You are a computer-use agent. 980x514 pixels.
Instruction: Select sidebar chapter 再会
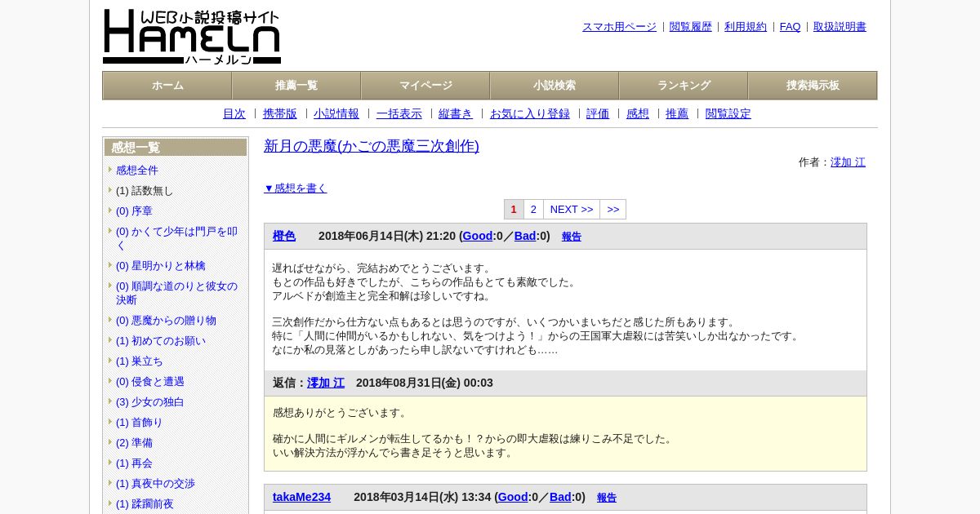134,463
